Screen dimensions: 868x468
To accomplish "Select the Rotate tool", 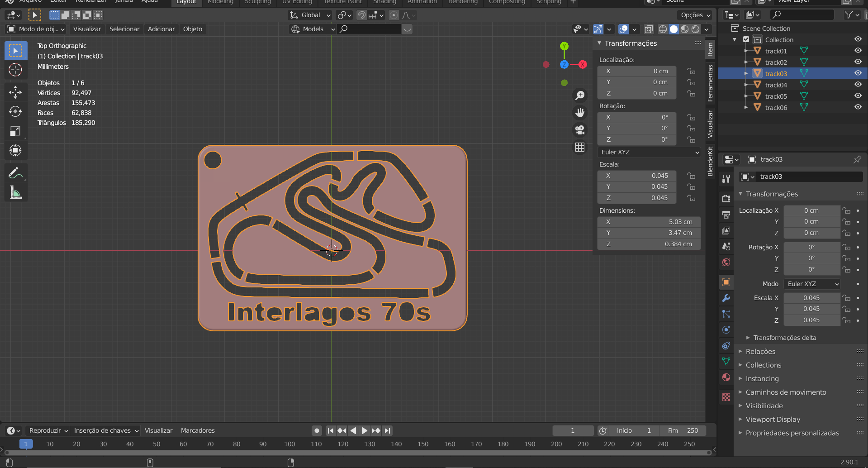I will [15, 111].
